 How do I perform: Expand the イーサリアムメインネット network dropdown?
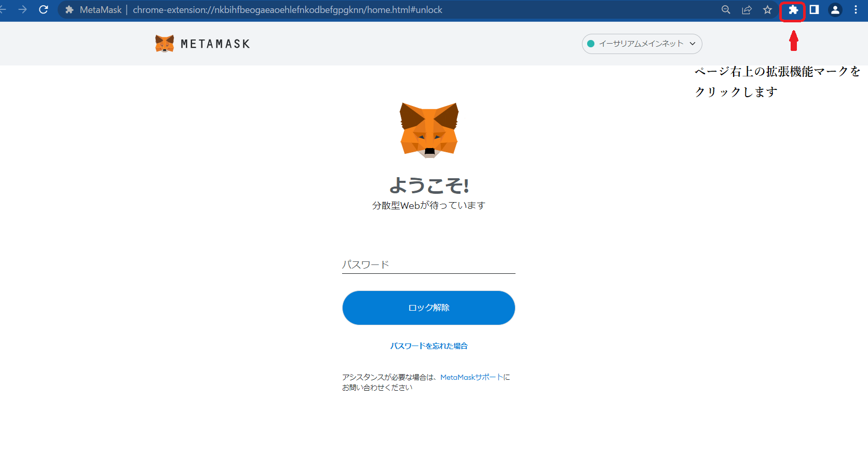(x=642, y=44)
